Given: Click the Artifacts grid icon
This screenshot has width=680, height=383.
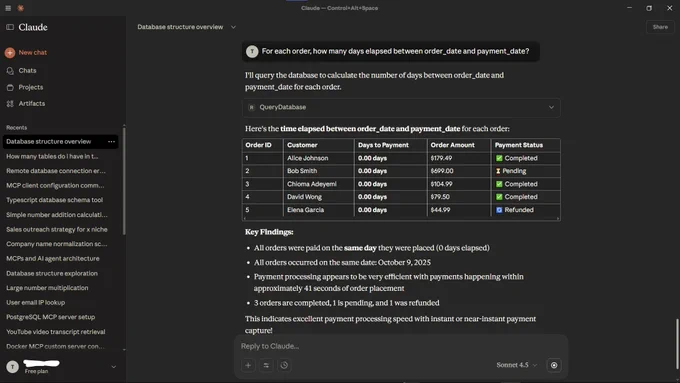Looking at the screenshot, I should click(x=10, y=104).
